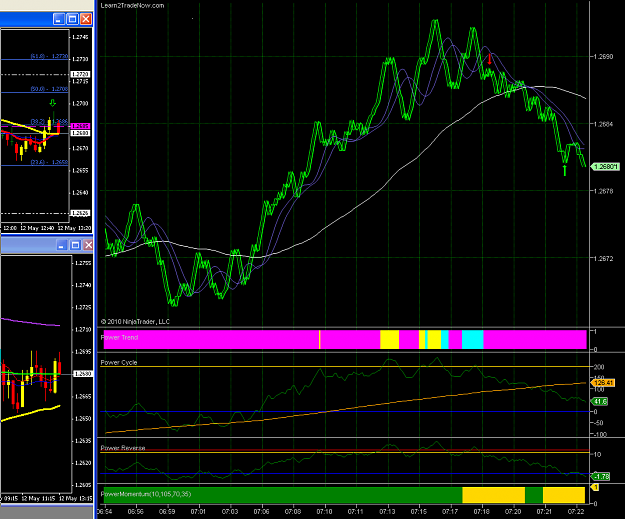Click the 06:59 time axis label
This screenshot has height=519, width=625.
coord(167,511)
